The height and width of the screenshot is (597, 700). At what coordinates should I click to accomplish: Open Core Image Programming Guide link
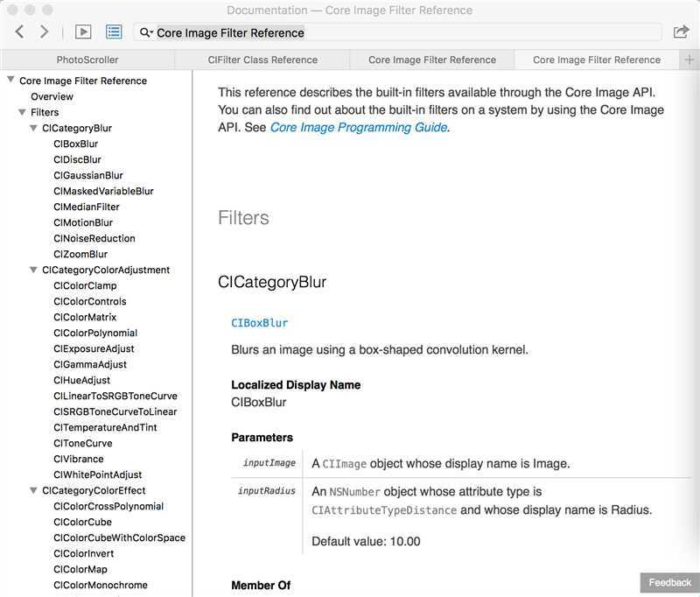(359, 127)
